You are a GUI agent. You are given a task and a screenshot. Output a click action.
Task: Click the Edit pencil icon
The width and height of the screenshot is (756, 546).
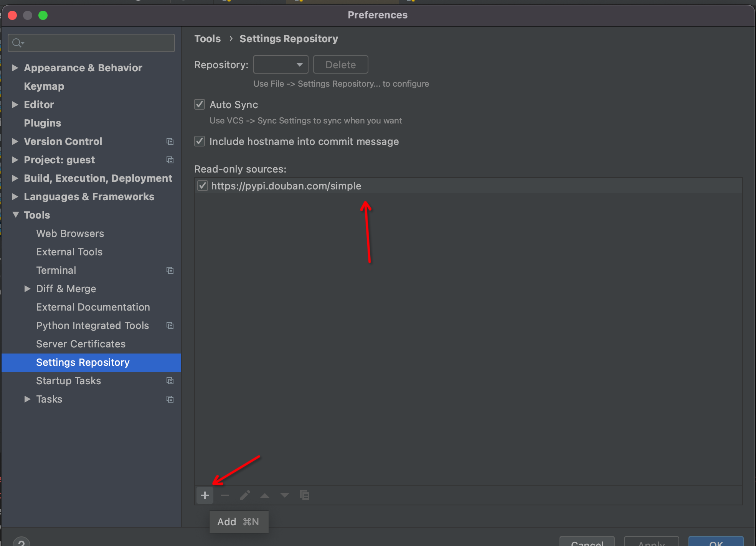245,495
